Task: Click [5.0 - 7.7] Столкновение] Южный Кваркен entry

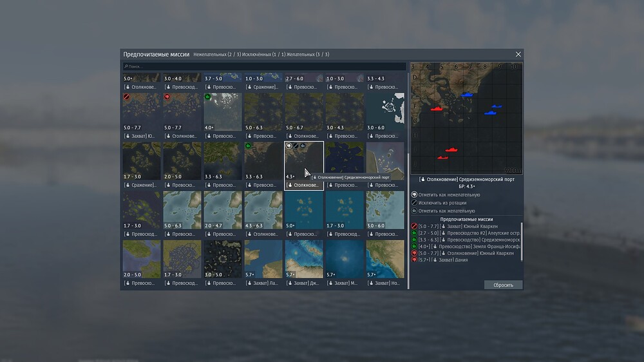Action: tap(466, 253)
